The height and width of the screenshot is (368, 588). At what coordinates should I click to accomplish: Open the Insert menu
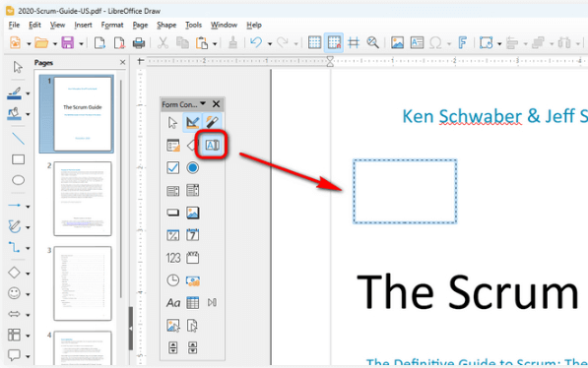83,26
